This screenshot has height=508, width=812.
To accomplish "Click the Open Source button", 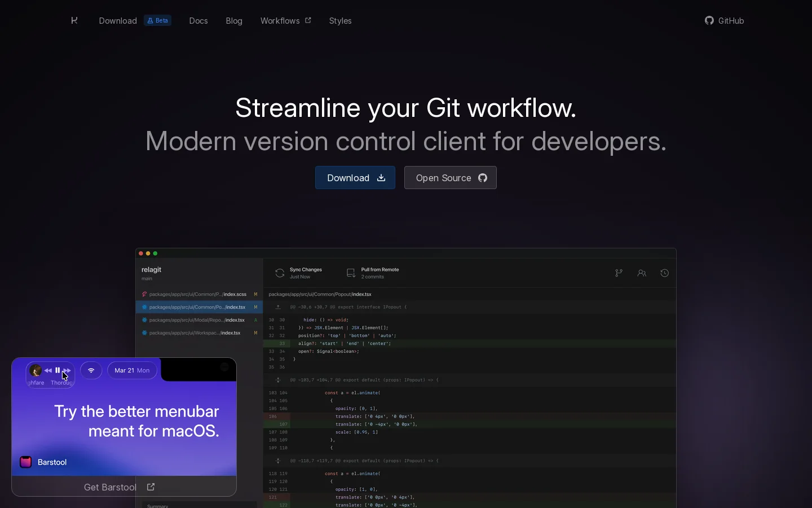I will click(x=451, y=177).
